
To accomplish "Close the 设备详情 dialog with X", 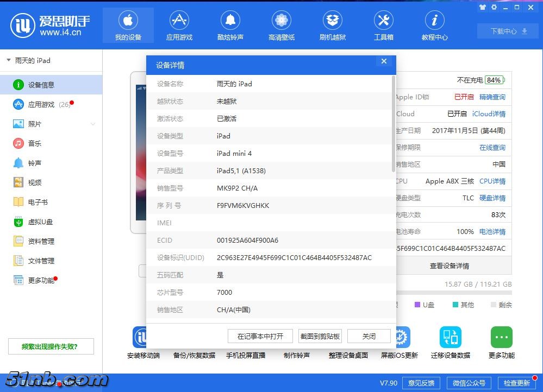I will pyautogui.click(x=384, y=61).
